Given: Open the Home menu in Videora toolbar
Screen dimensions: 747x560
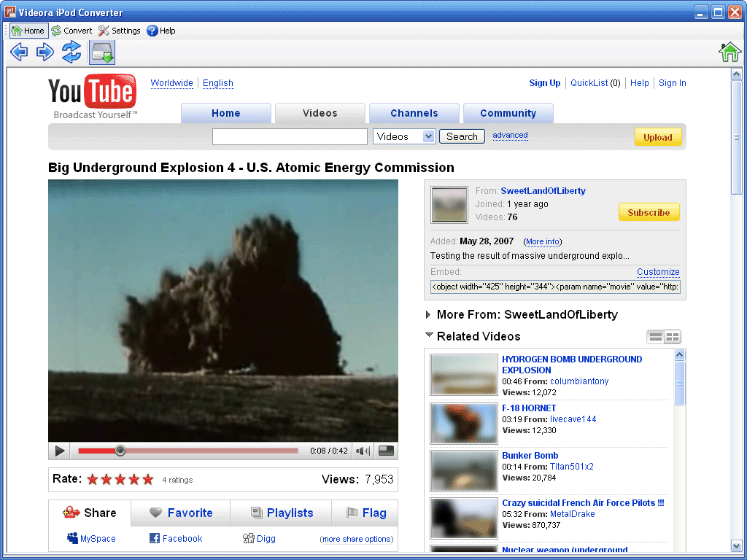Looking at the screenshot, I should [28, 31].
